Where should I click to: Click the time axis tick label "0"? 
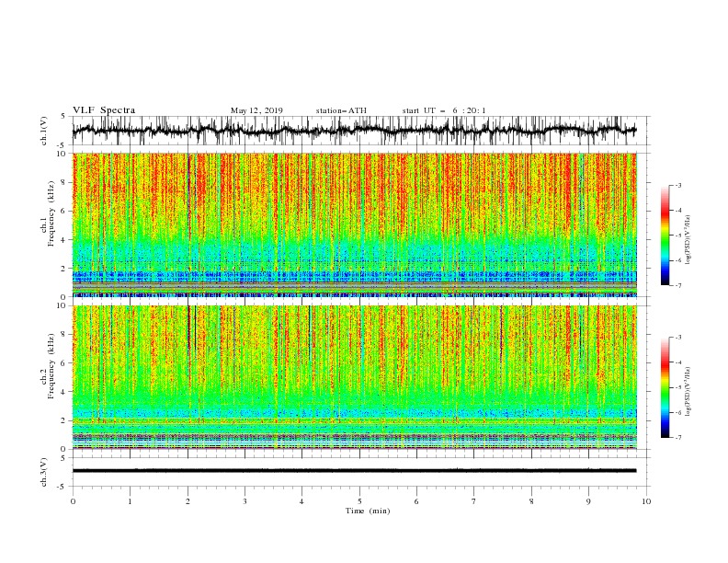(x=73, y=501)
